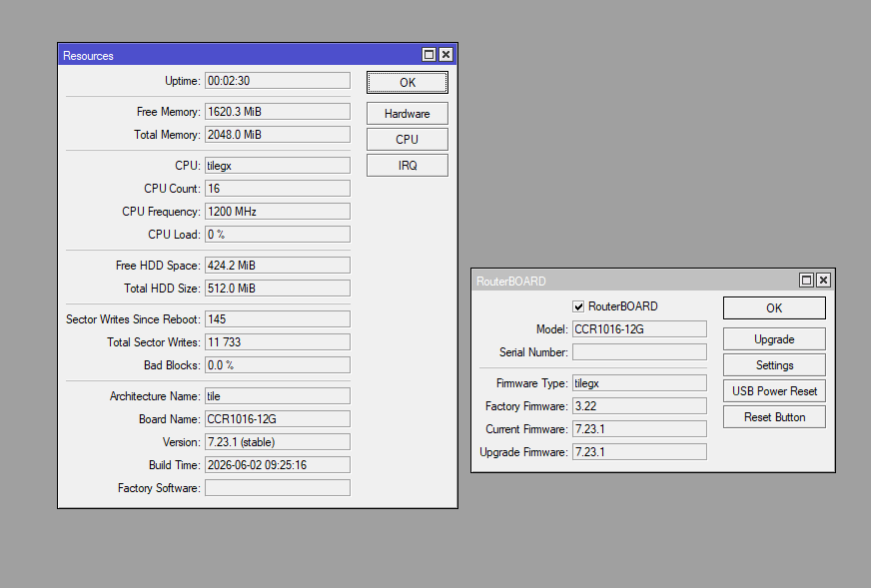
Task: Click the Free HDD Space field 424.2 MiB
Action: tap(278, 266)
